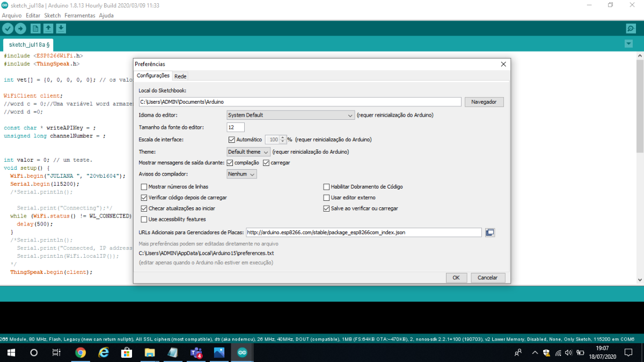The height and width of the screenshot is (362, 644).
Task: Open the Ajuda menu
Action: [106, 16]
